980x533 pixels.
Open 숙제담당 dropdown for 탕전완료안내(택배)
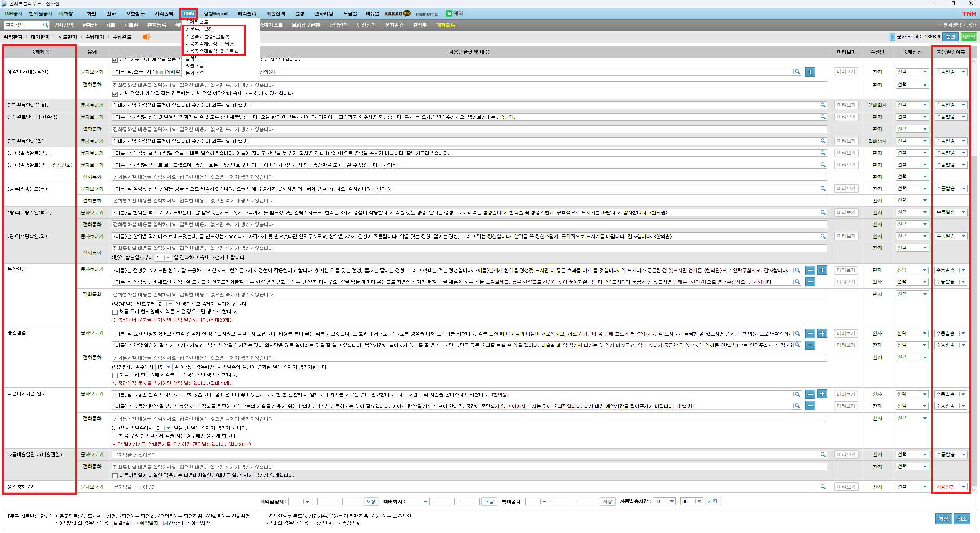912,105
